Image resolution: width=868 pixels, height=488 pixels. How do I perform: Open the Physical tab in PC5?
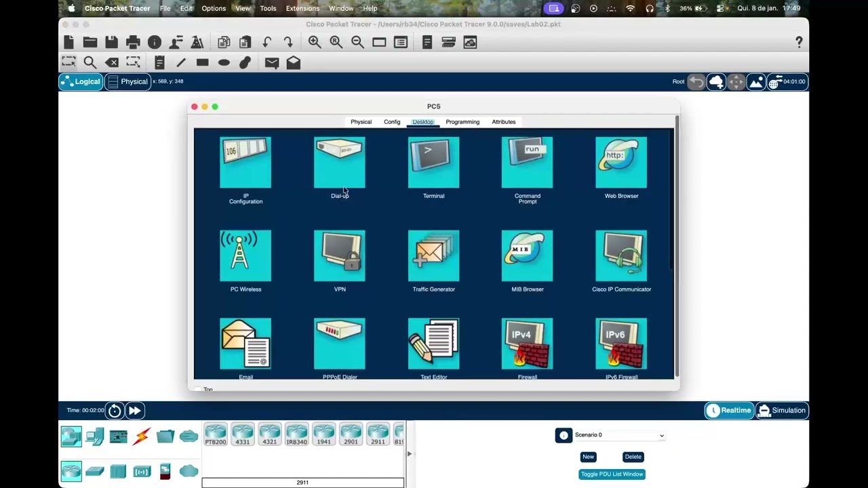[361, 122]
